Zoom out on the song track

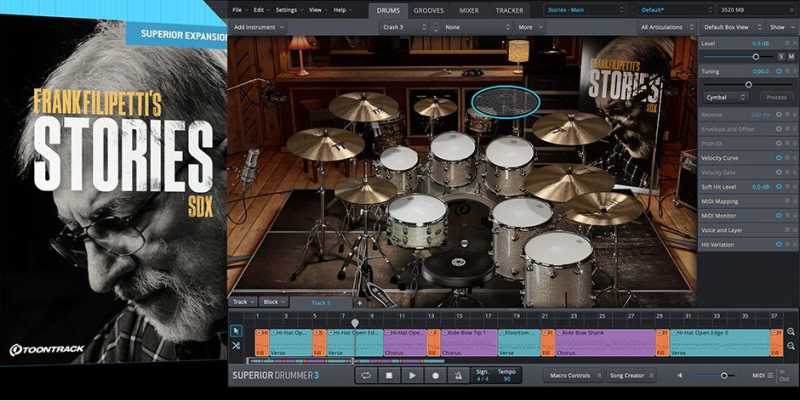point(791,346)
